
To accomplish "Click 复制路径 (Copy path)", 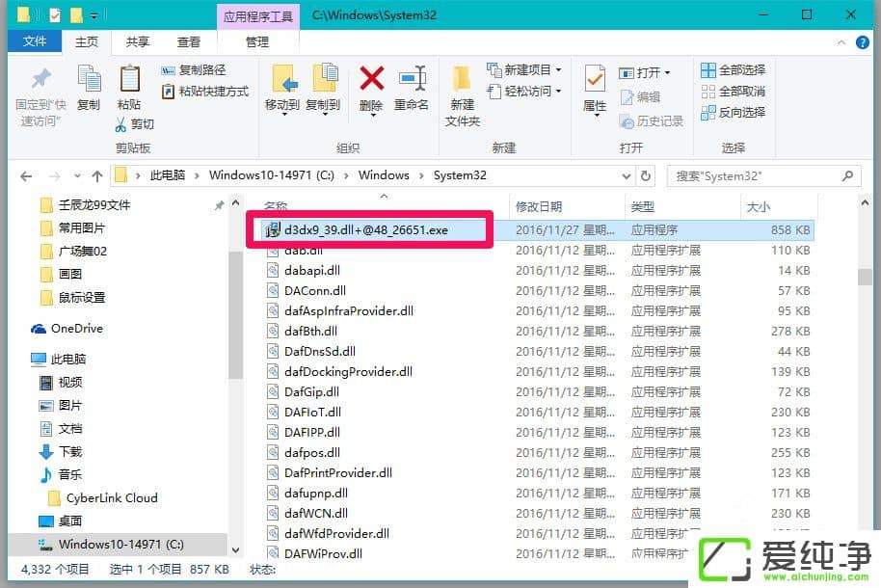I will coord(194,70).
